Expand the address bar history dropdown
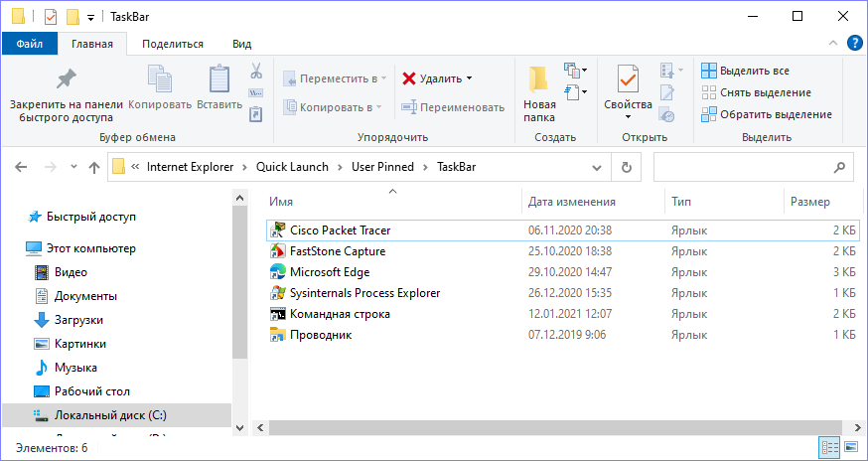The width and height of the screenshot is (868, 461). point(597,167)
